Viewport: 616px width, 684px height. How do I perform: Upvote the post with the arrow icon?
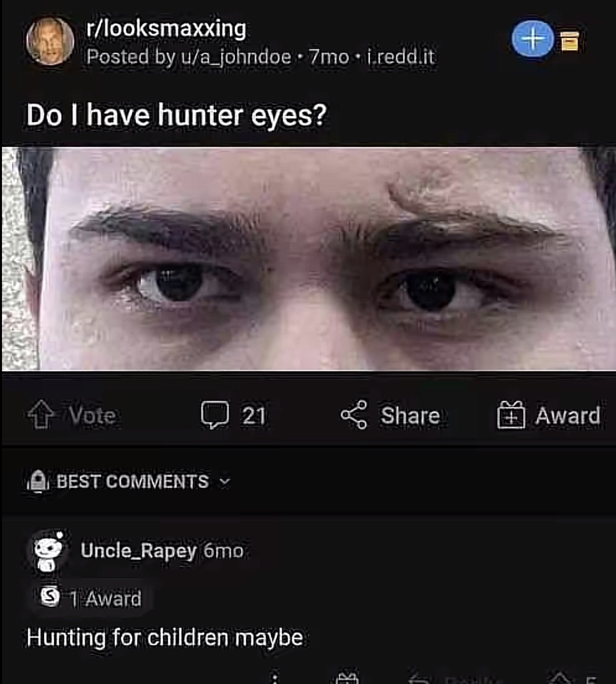40,415
